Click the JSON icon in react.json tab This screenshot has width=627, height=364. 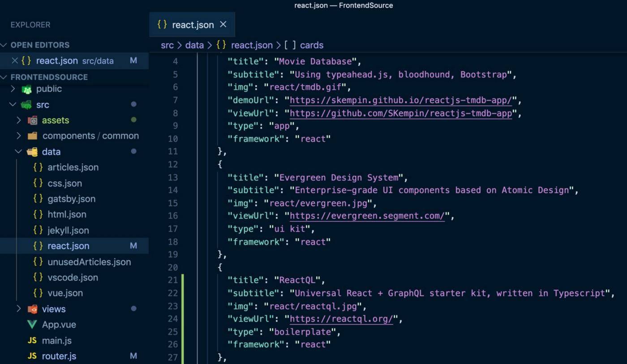[x=162, y=25]
